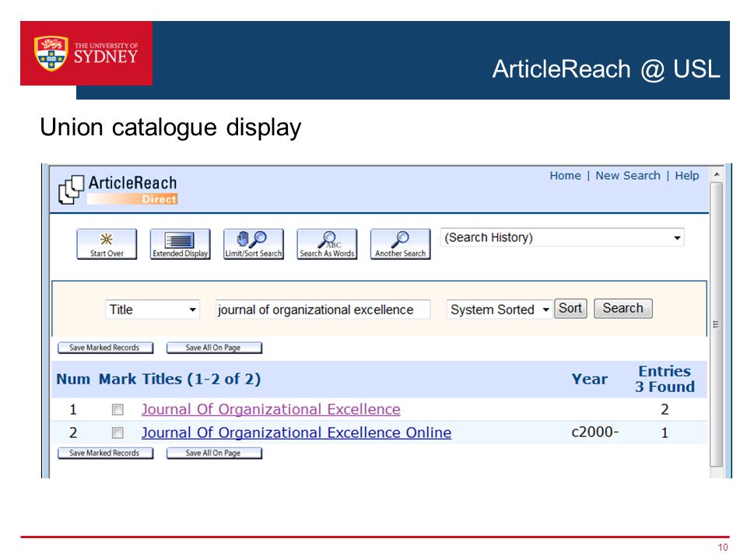Click the Year column header
The height and width of the screenshot is (560, 747).
(x=589, y=379)
